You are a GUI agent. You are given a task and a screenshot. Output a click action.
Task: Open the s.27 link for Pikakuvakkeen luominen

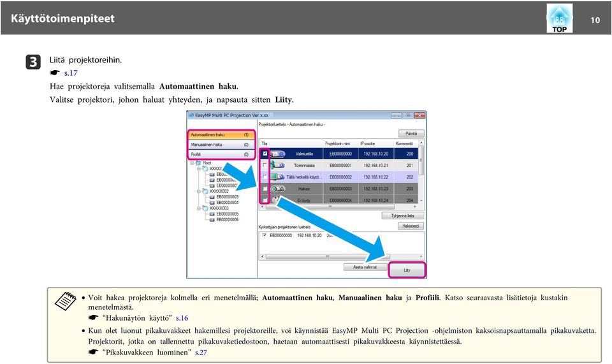pyautogui.click(x=201, y=353)
